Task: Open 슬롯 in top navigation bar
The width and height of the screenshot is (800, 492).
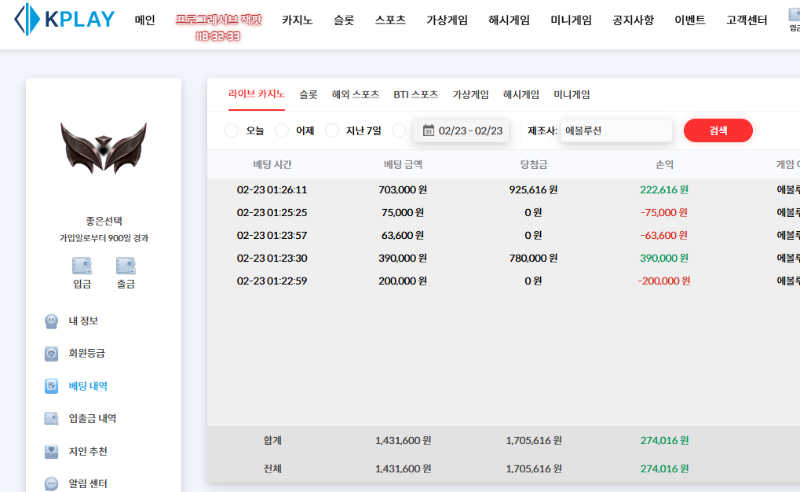Action: click(344, 20)
